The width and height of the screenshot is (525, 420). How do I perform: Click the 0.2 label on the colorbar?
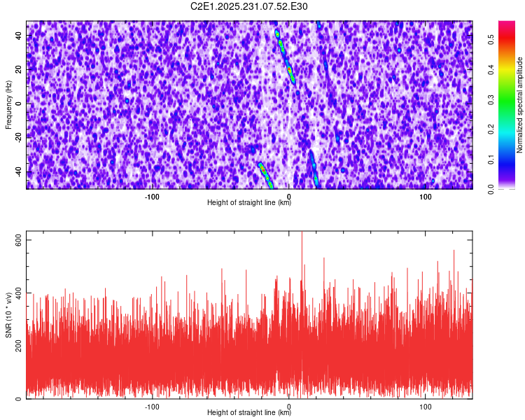(491, 129)
